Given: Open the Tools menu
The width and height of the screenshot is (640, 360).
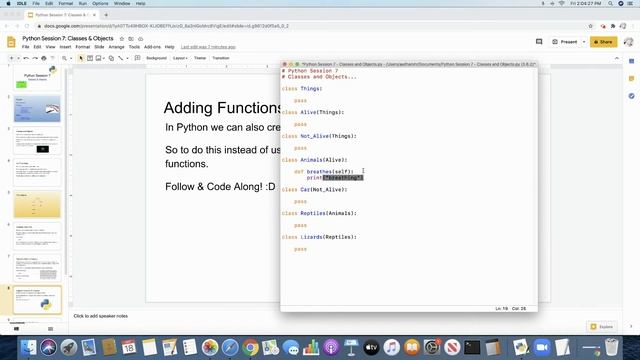Looking at the screenshot, I should coord(134,47).
